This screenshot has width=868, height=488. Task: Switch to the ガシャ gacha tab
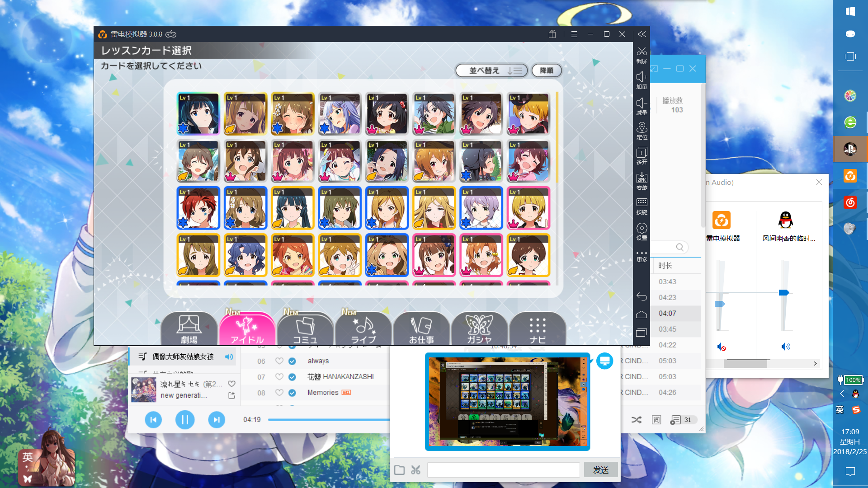coord(479,329)
